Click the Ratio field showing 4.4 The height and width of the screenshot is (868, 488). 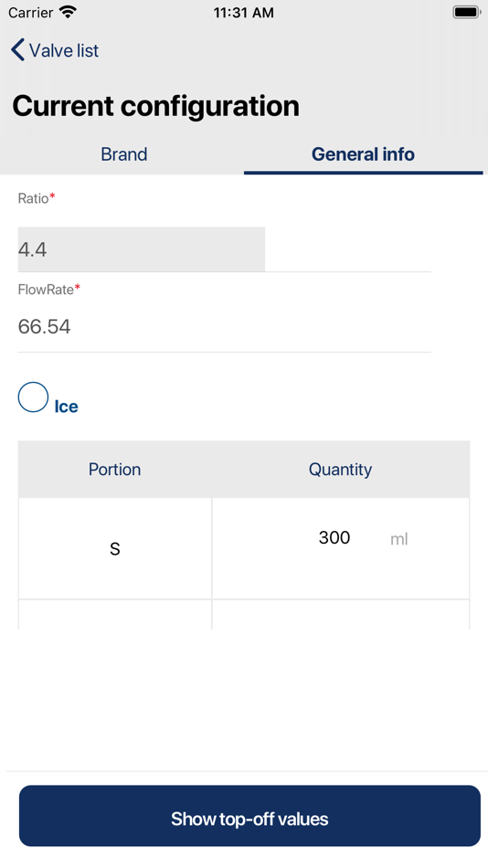(x=142, y=249)
